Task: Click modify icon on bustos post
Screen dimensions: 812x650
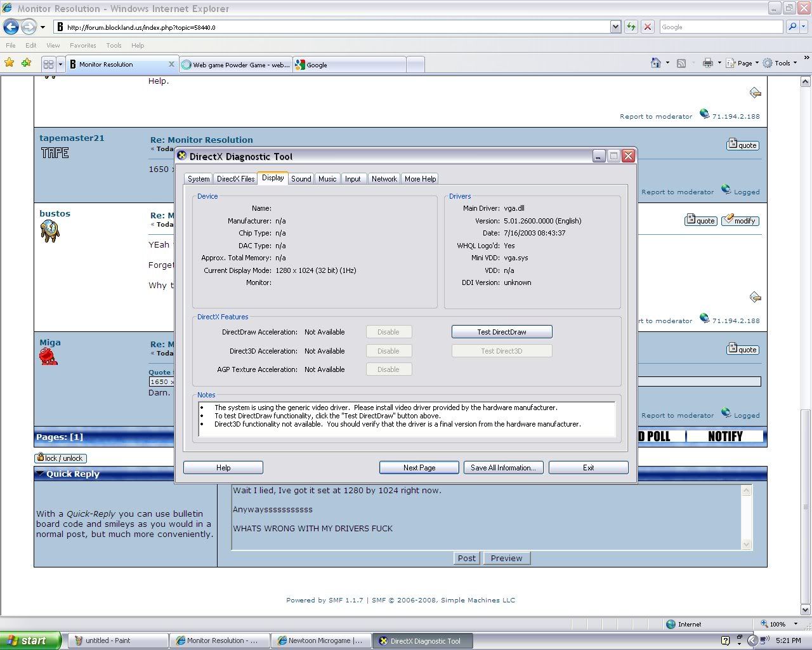Action: click(x=740, y=220)
